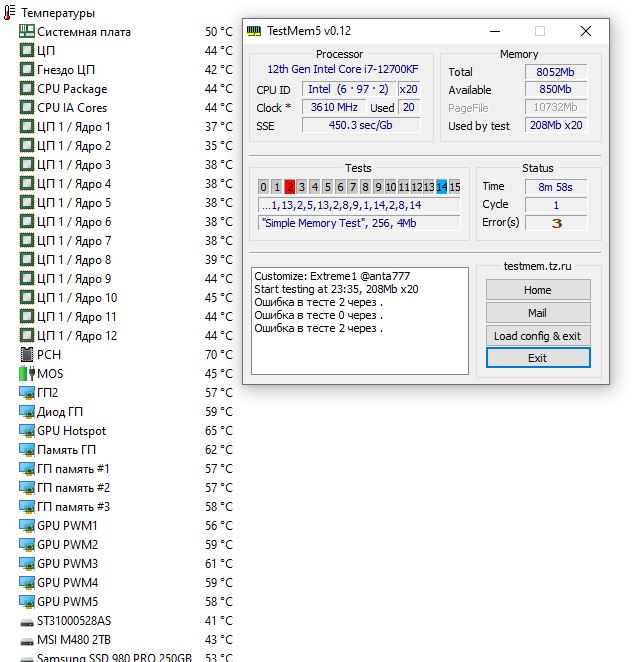This screenshot has height=662, width=644.
Task: Select the test 0 indicator box
Action: pos(264,187)
